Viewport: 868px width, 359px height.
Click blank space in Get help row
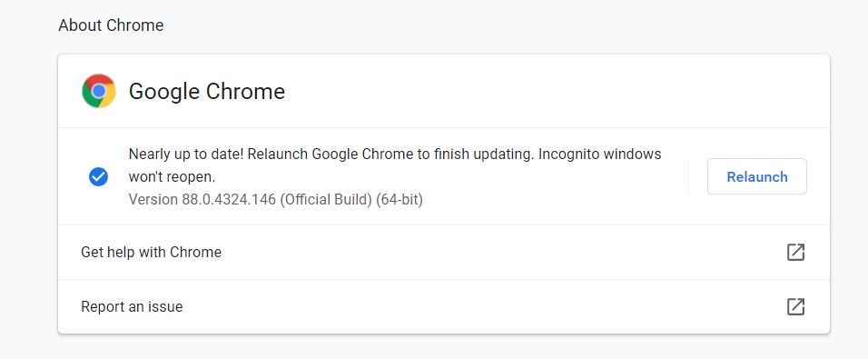point(498,252)
